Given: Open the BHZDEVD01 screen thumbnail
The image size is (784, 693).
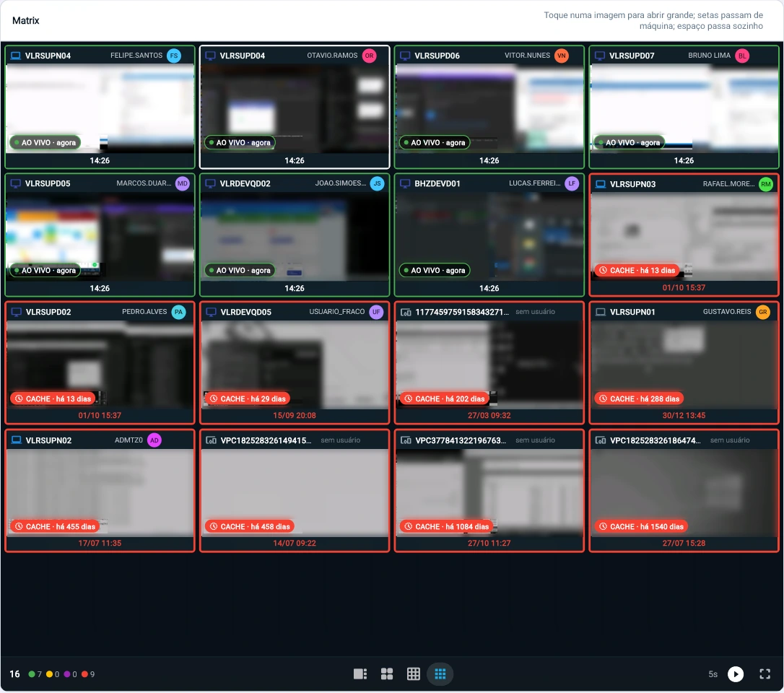Looking at the screenshot, I should 489,237.
